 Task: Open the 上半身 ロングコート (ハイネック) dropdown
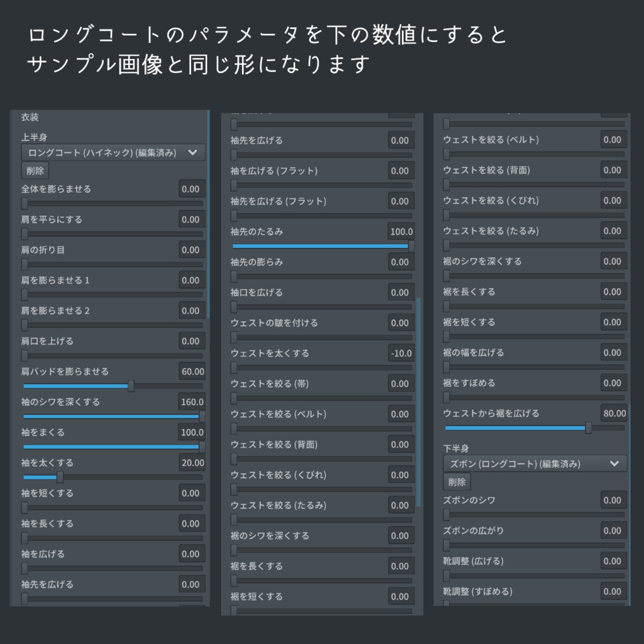click(x=112, y=152)
